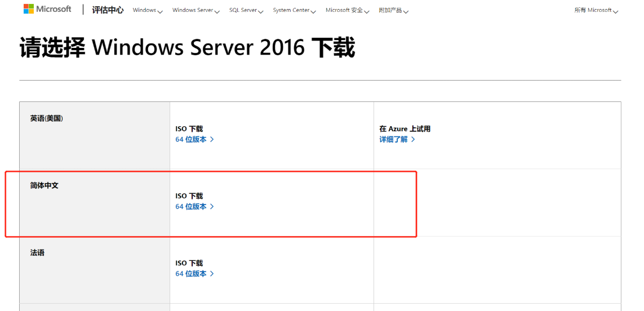
Task: Expand the Windows menu
Action: (148, 10)
